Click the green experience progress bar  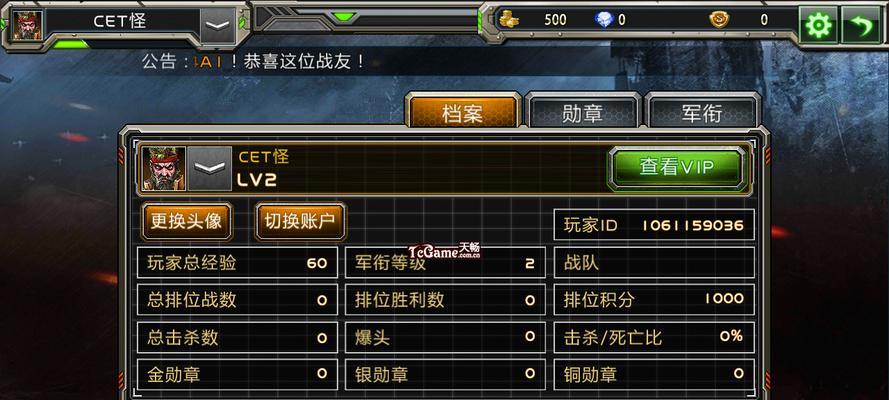coord(71,44)
